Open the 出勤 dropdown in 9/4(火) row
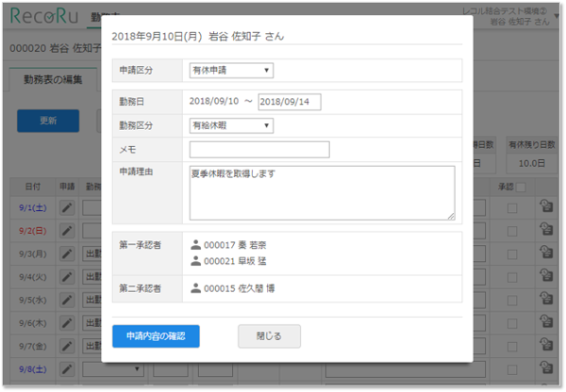The image size is (566, 392). [x=92, y=277]
